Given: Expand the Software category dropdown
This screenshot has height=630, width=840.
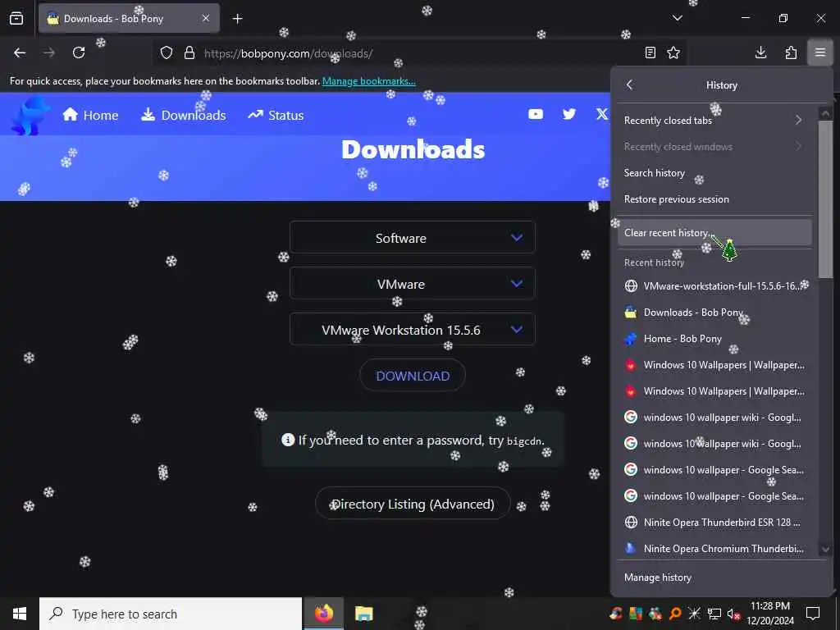Looking at the screenshot, I should coord(413,238).
